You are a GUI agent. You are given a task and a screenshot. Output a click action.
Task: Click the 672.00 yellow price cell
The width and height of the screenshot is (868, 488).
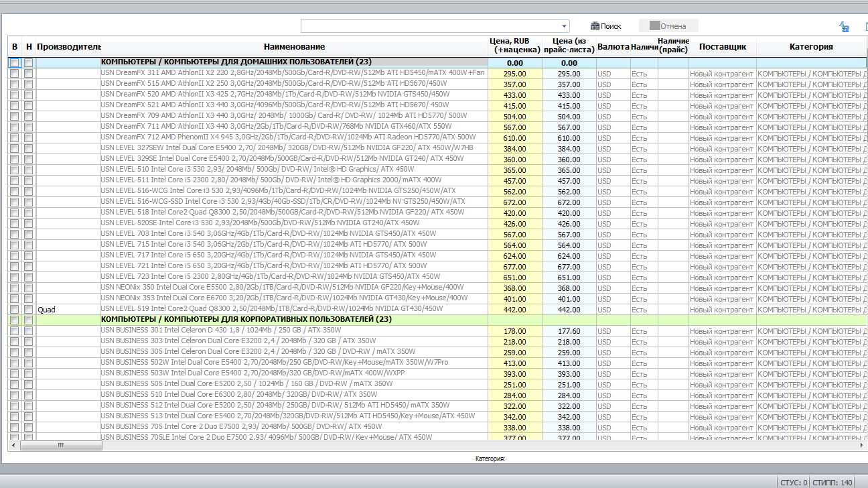tap(515, 202)
